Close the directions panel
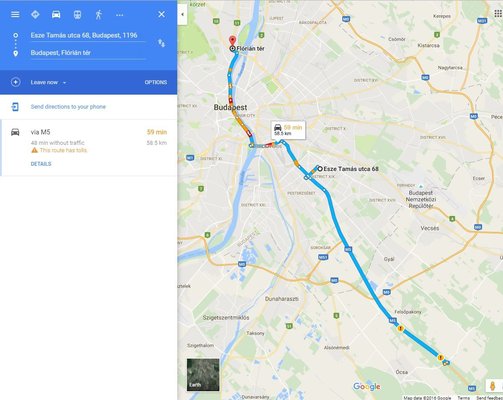Image resolution: width=503 pixels, height=400 pixels. 162,14
